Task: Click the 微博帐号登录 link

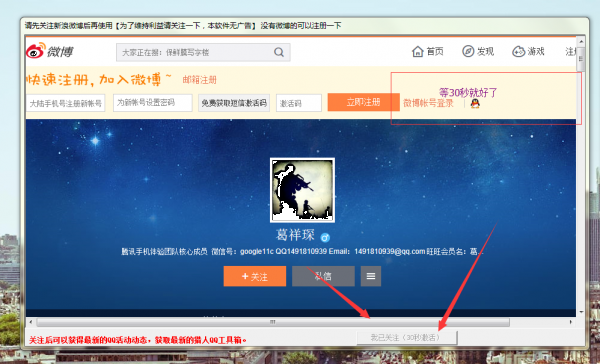Action: coord(428,103)
